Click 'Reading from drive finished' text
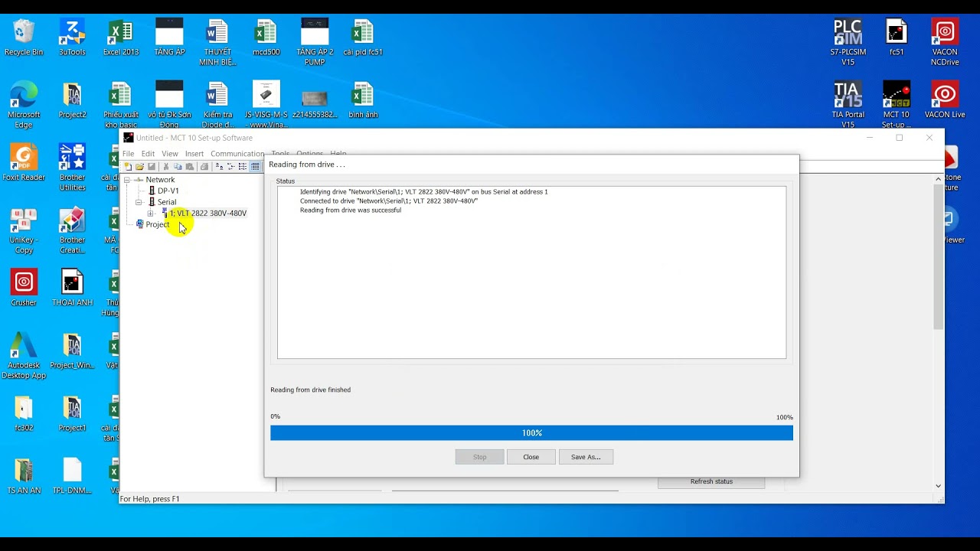This screenshot has height=551, width=980. tap(310, 390)
